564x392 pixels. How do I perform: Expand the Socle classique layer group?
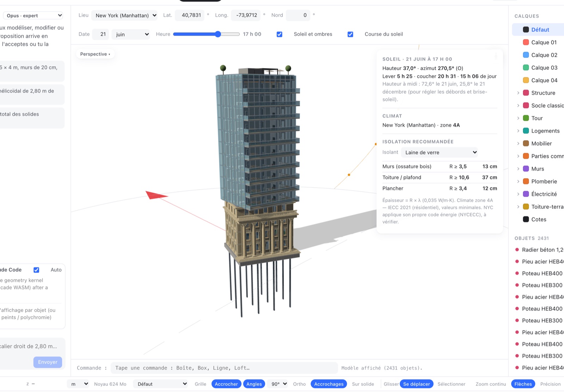(518, 106)
